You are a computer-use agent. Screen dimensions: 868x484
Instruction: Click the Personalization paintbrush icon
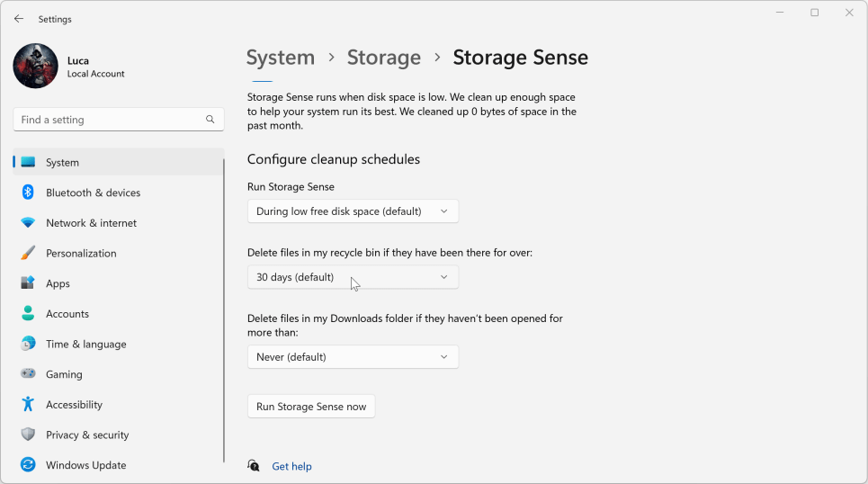pos(28,254)
